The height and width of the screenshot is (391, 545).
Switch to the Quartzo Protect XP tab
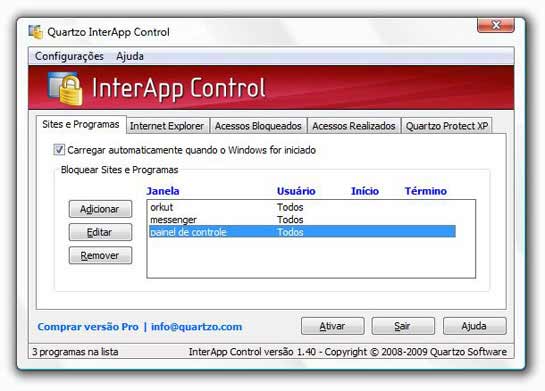coord(447,126)
